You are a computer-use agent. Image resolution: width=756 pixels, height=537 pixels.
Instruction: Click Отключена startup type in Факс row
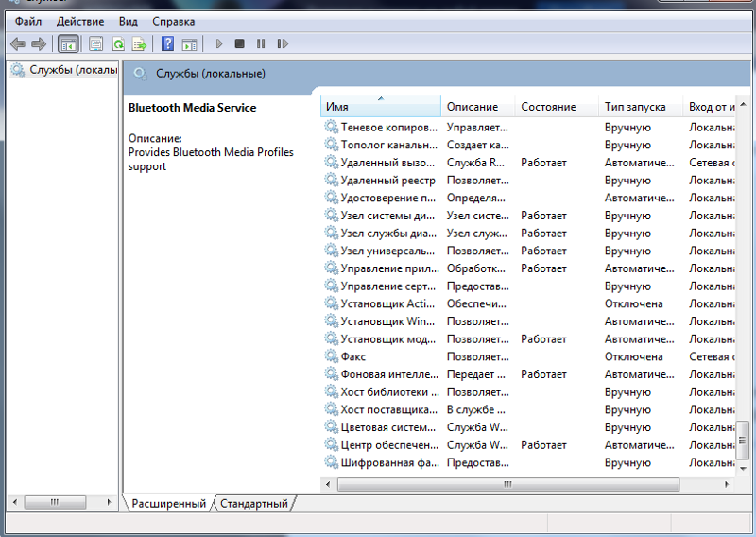tap(633, 357)
